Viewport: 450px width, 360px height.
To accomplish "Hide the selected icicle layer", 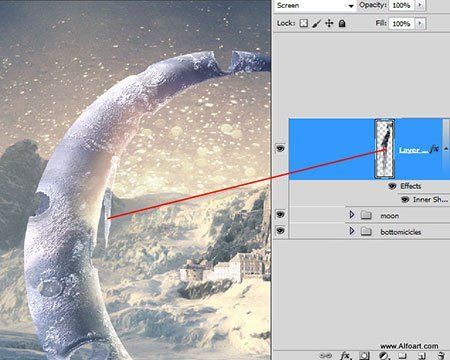I will [280, 148].
